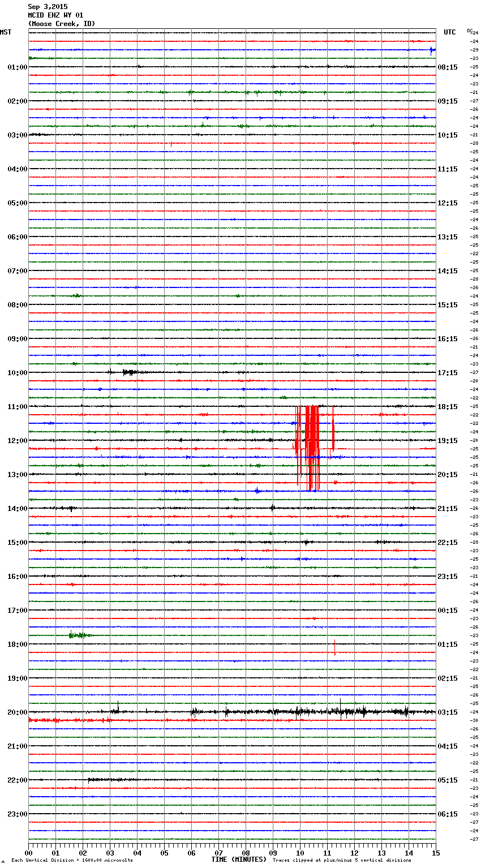The image size is (481, 868).
Task: Click the "TIME (MINUTES)" axis title
Action: pyautogui.click(x=239, y=860)
